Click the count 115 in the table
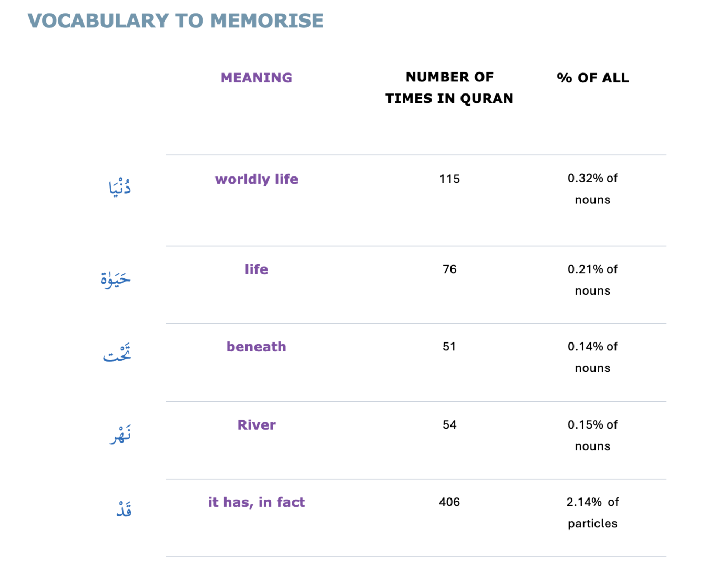728x561 pixels. tap(449, 179)
